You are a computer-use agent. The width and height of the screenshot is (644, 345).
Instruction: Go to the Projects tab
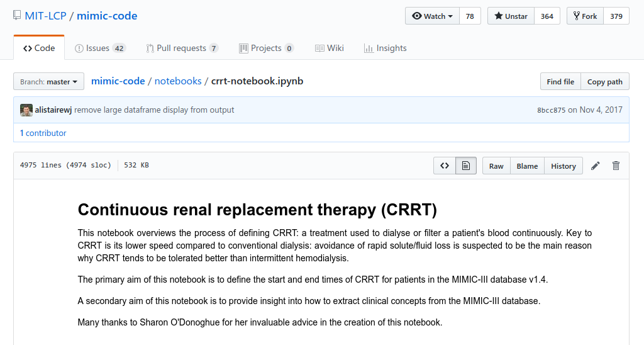tap(266, 48)
